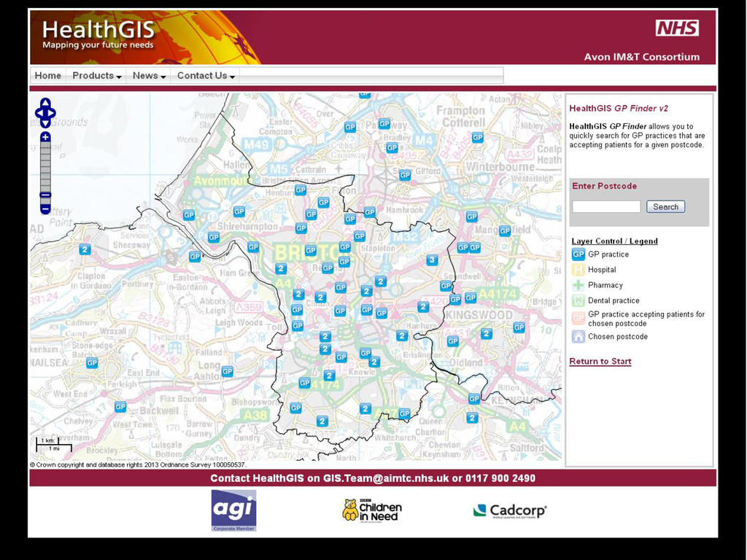Screen dimensions: 747x560
Task: Open the News menu
Action: tap(149, 76)
